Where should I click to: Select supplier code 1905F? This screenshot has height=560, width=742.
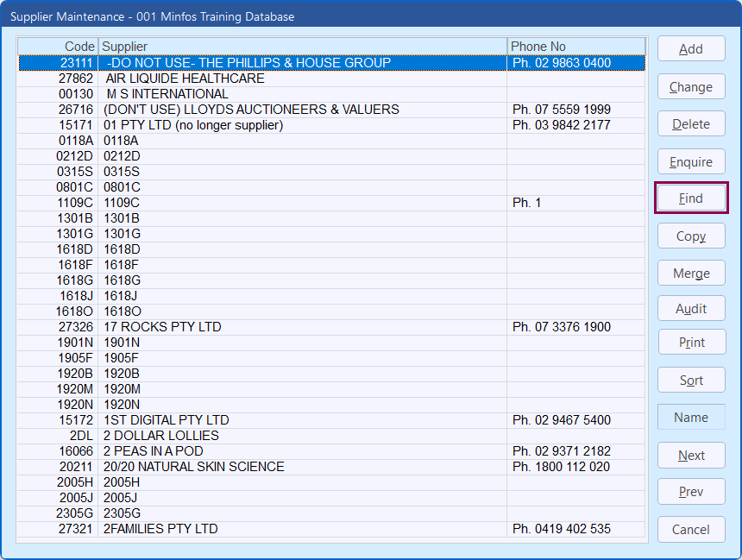coord(331,358)
